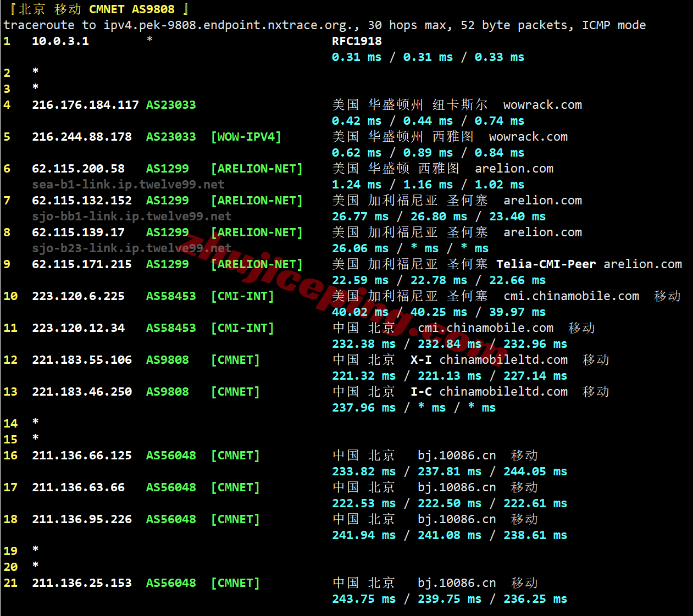
Task: Click sjo-bb1-link.ip.twelve99.net hostname
Action: pos(132,217)
